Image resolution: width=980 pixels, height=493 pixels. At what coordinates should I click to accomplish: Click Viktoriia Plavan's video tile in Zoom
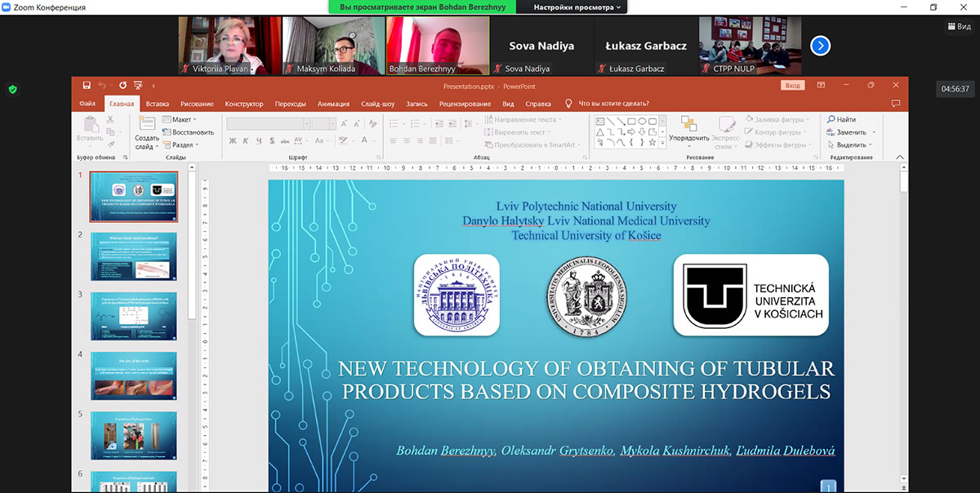(x=230, y=46)
